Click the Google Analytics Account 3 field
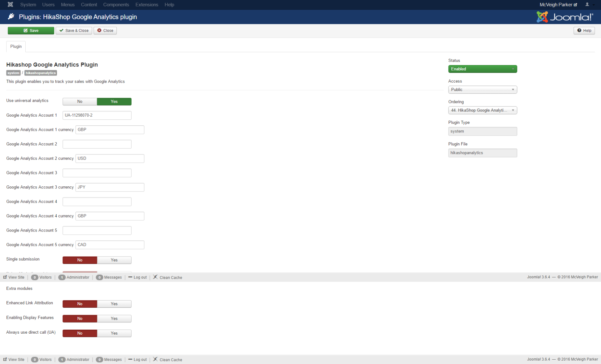Viewport: 601px width, 364px height. pos(97,173)
